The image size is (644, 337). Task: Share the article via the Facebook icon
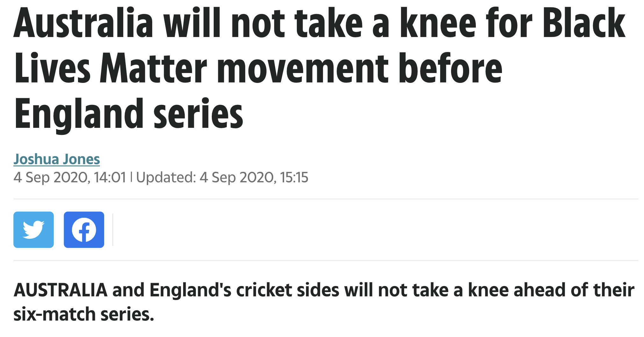point(84,230)
